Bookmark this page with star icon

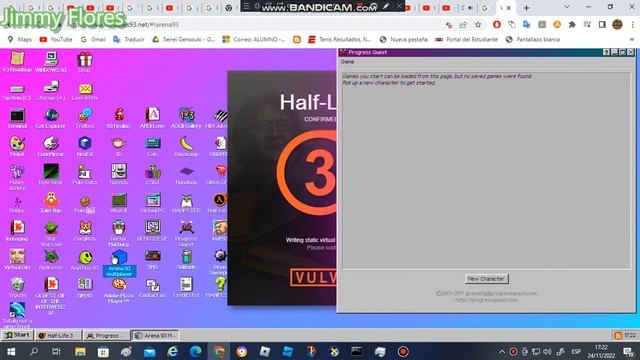tap(478, 25)
